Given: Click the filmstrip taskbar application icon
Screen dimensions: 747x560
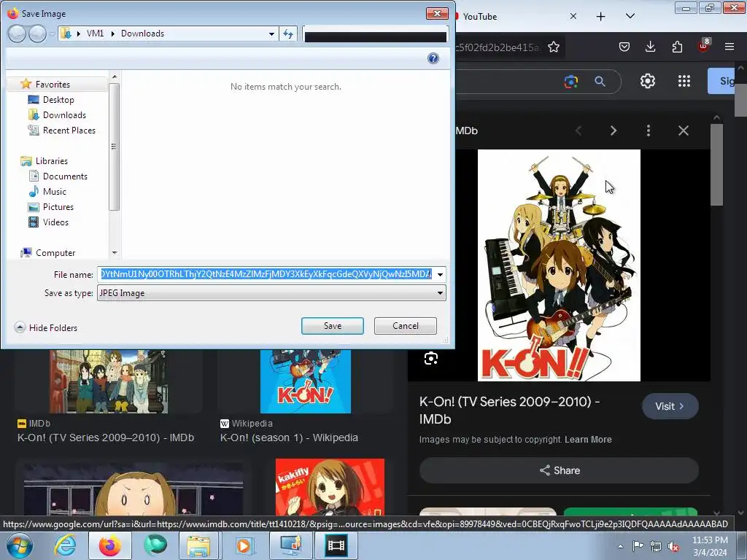Looking at the screenshot, I should 336,545.
